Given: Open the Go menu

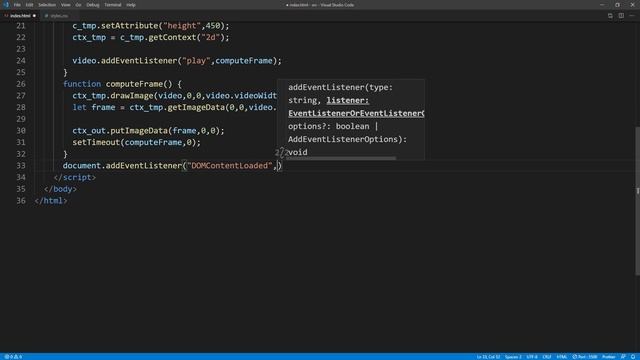Looking at the screenshot, I should pyautogui.click(x=78, y=5).
